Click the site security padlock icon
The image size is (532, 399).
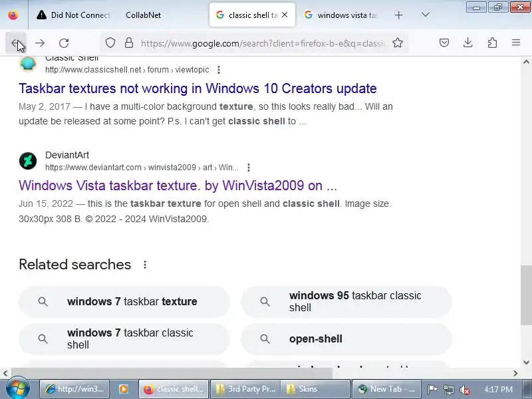pyautogui.click(x=129, y=43)
